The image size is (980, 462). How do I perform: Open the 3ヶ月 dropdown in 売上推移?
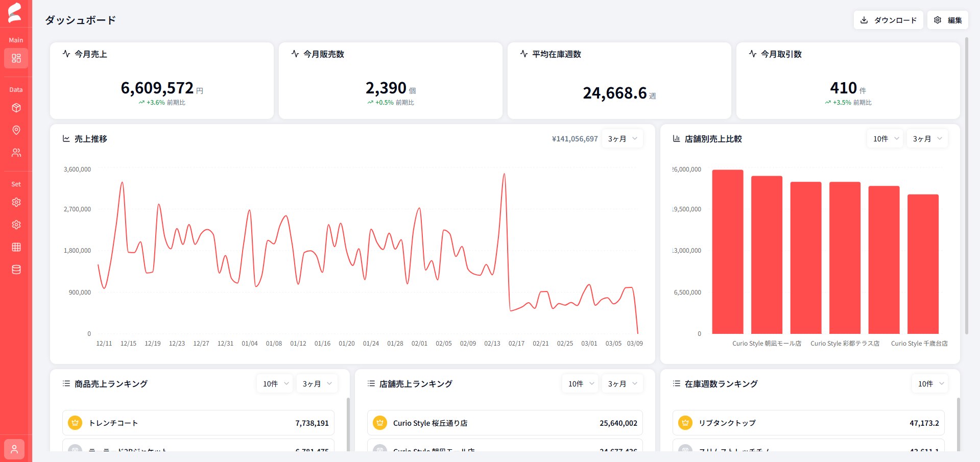click(622, 139)
